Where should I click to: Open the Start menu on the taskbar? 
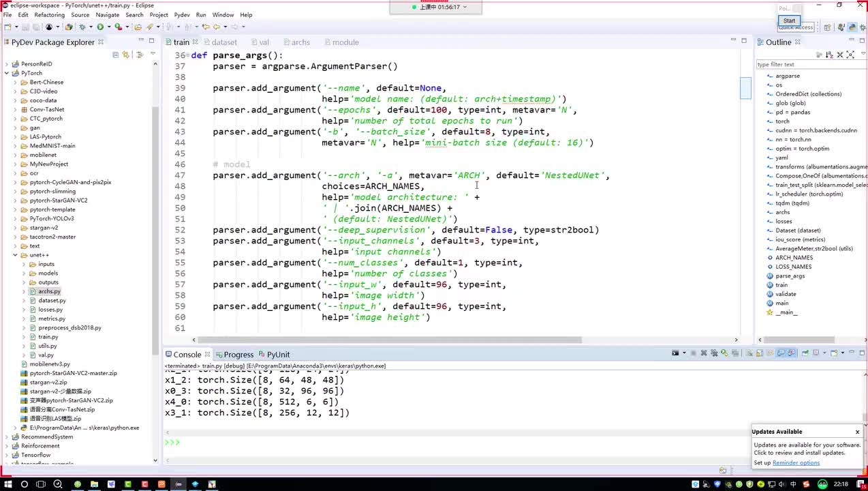click(x=7, y=484)
